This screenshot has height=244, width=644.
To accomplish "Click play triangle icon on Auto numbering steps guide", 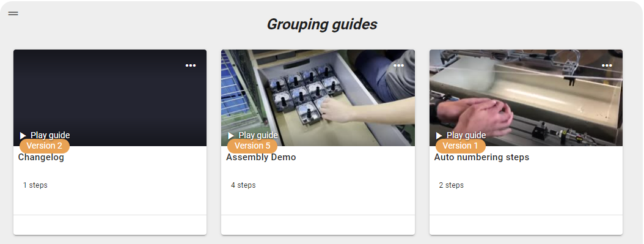I will (x=439, y=135).
